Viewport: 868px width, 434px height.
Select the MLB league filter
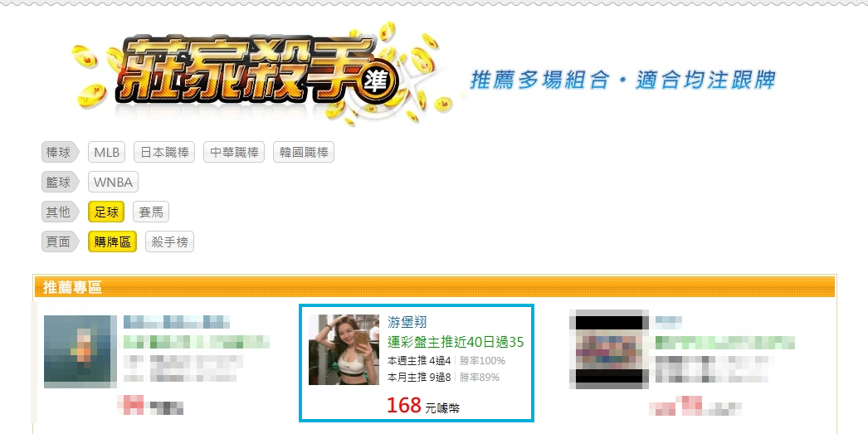107,152
